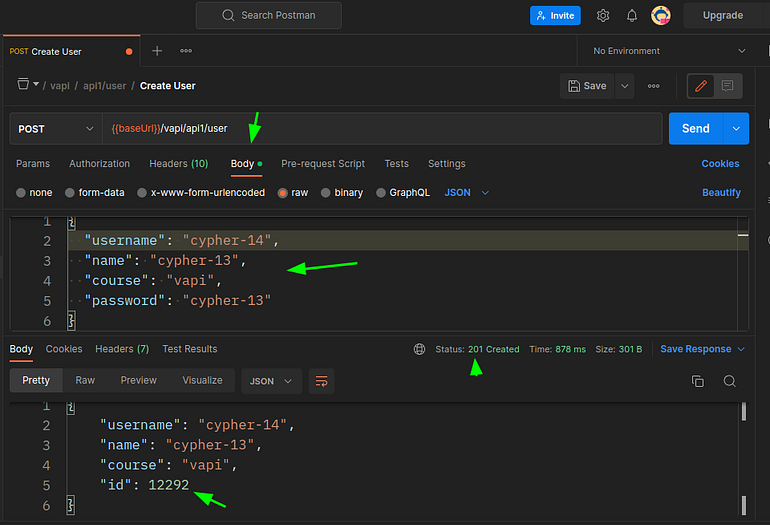
Task: Click the Upgrade button
Action: coord(722,16)
